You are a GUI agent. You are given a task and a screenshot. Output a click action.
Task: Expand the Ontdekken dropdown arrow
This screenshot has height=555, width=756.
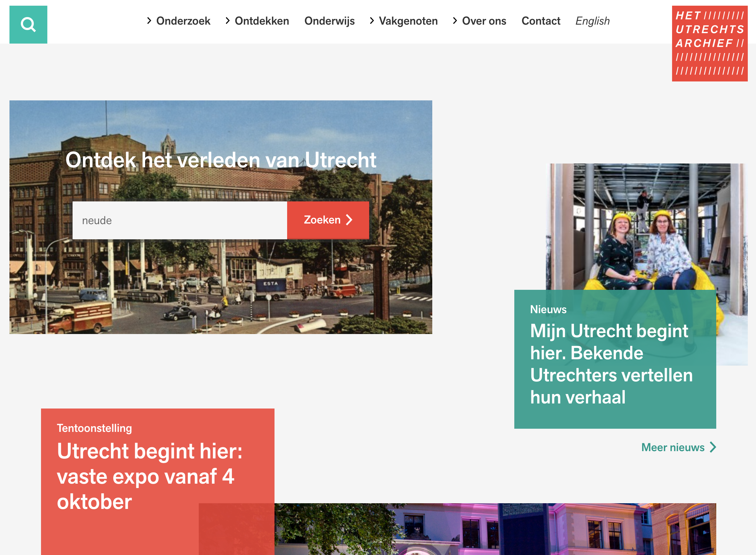(x=227, y=21)
